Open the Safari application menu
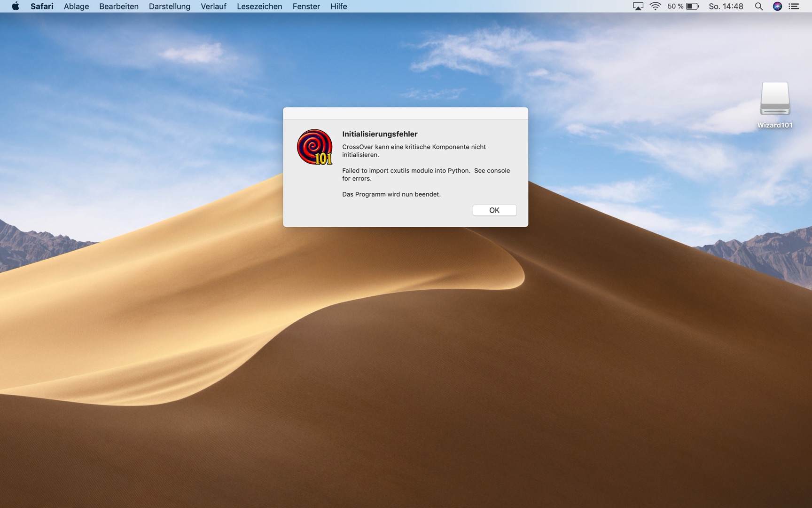Viewport: 812px width, 508px height. (x=42, y=6)
